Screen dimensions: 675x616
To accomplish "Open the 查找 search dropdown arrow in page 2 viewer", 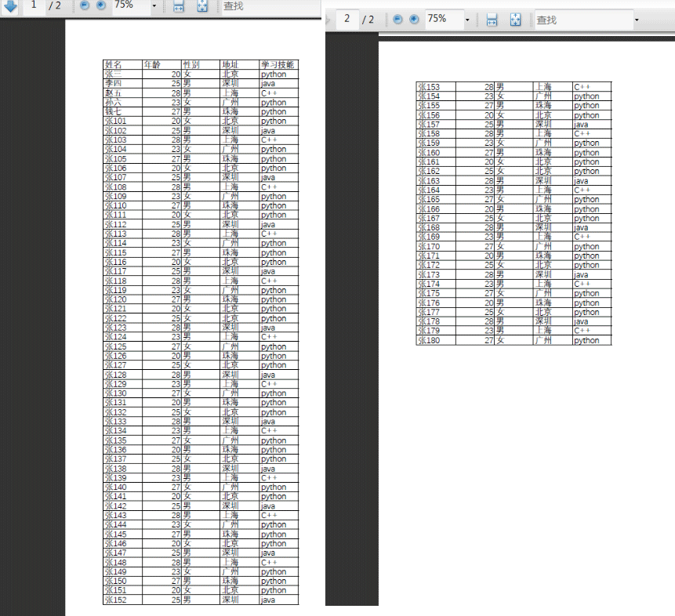I will (637, 20).
